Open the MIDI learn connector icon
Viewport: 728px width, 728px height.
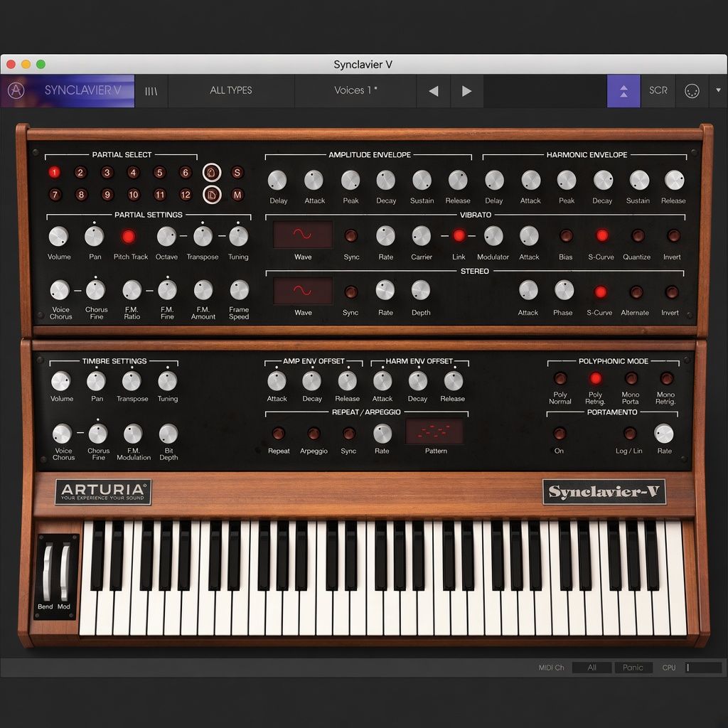pyautogui.click(x=692, y=91)
